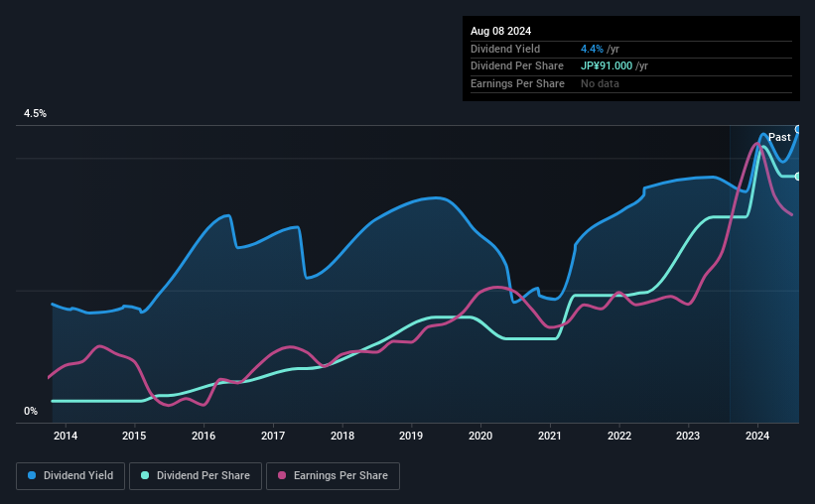Select the 2018 x-axis label
Image resolution: width=815 pixels, height=504 pixels.
[x=342, y=436]
